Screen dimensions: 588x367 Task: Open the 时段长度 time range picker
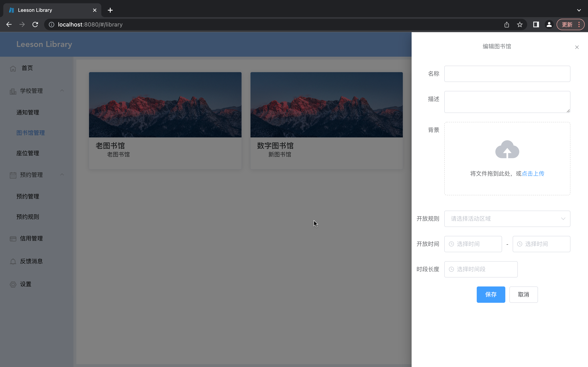(480, 269)
